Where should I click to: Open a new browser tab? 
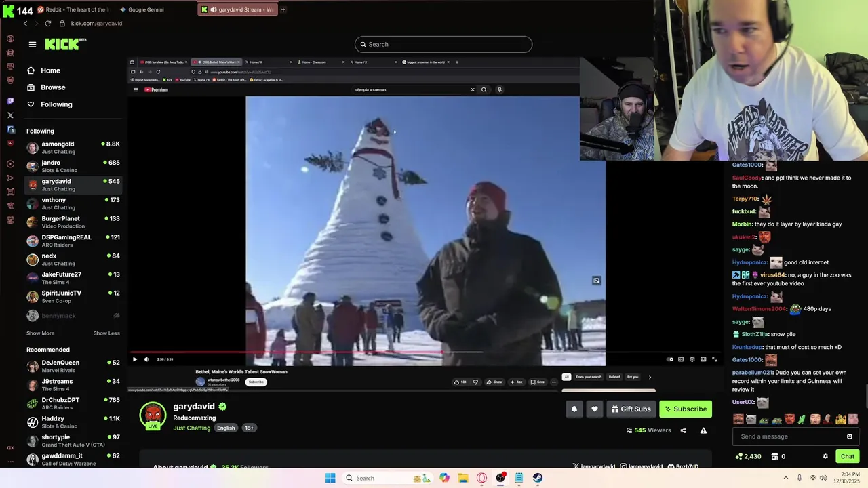283,9
